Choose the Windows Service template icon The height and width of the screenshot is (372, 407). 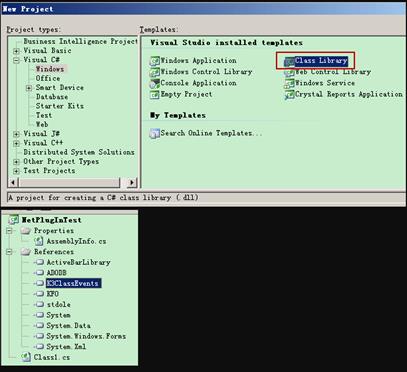289,83
